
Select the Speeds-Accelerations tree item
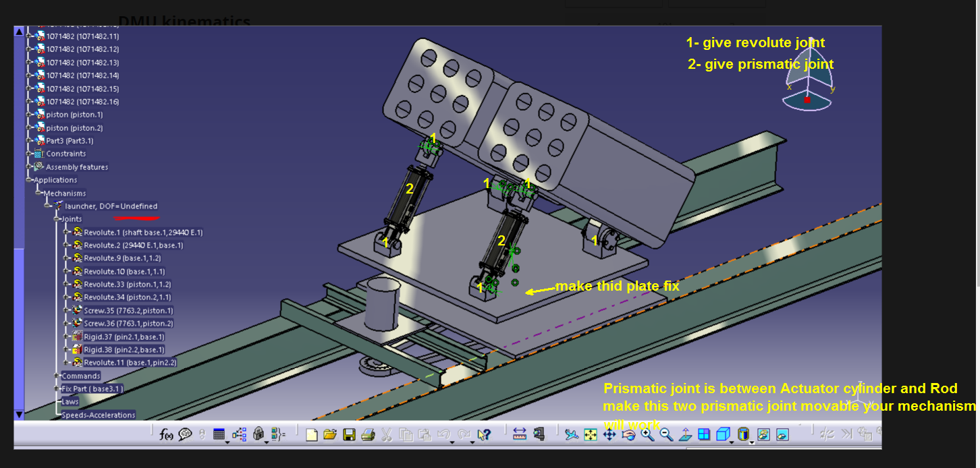99,414
